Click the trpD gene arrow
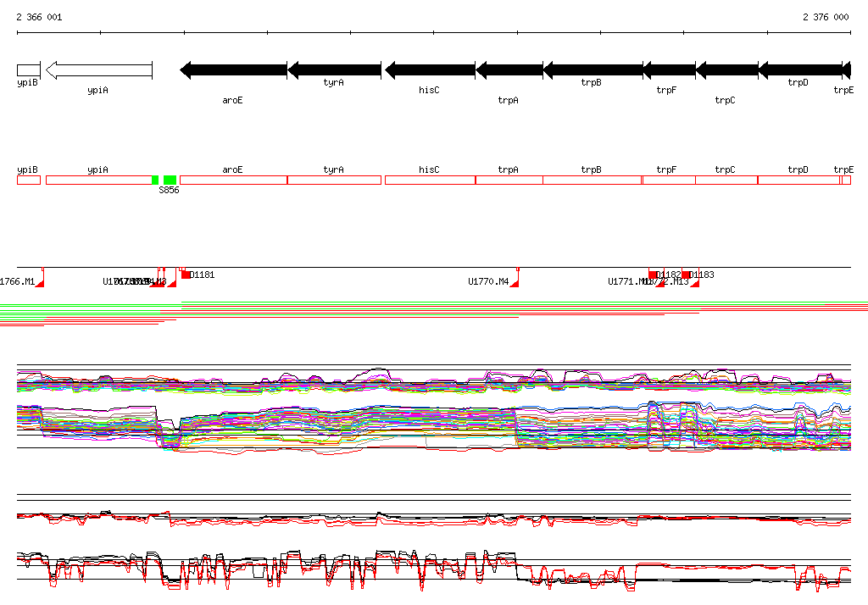 click(x=799, y=70)
